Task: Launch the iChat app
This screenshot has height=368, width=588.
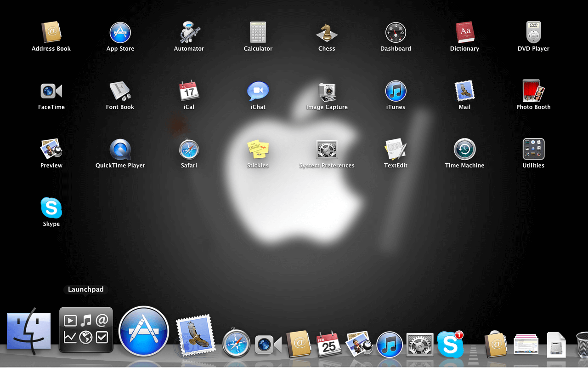Action: coord(258,91)
